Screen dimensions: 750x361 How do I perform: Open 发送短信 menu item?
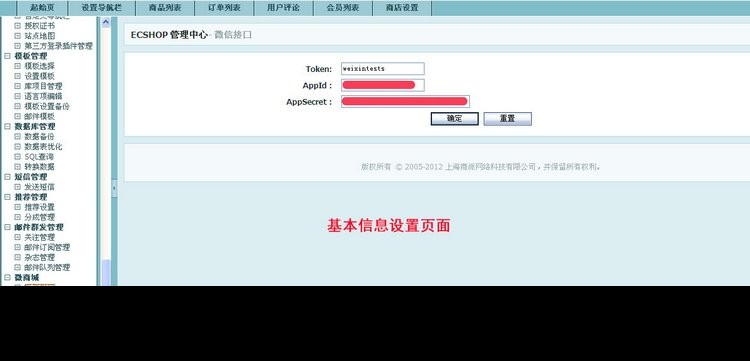(40, 187)
